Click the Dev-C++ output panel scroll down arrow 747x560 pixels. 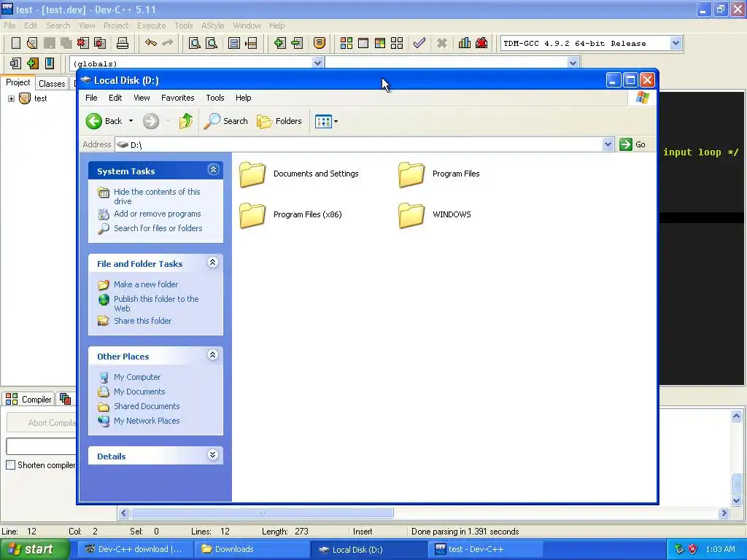(x=737, y=500)
